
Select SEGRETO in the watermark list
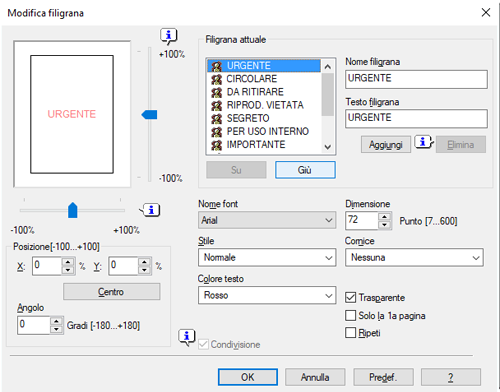264,118
